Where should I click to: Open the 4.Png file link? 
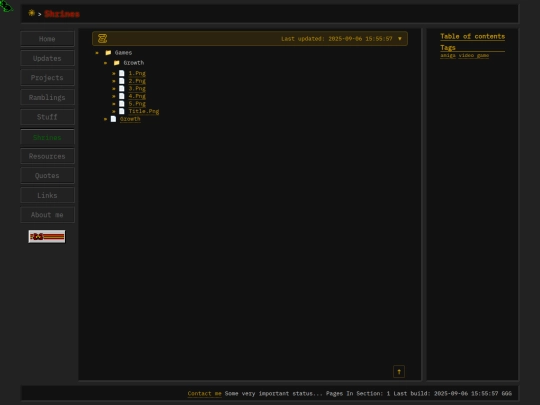pyautogui.click(x=137, y=96)
